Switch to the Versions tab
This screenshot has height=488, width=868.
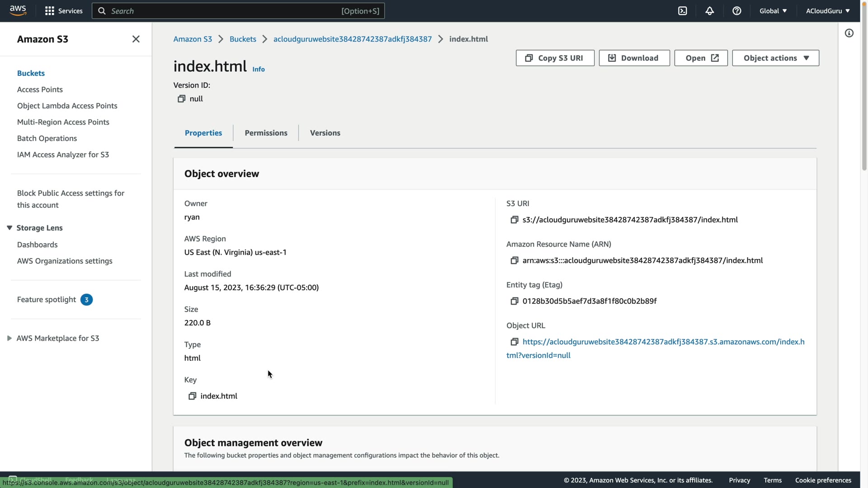click(325, 133)
